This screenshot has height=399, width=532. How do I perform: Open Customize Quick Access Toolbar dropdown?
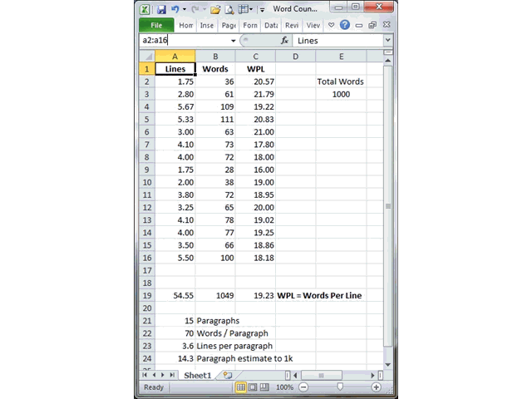point(262,10)
